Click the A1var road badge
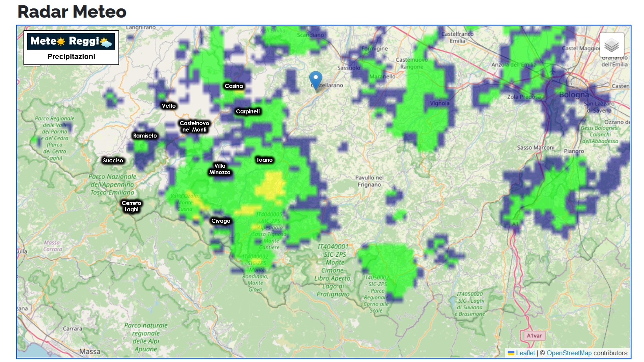Image resolution: width=644 pixels, height=362 pixels. (x=534, y=335)
